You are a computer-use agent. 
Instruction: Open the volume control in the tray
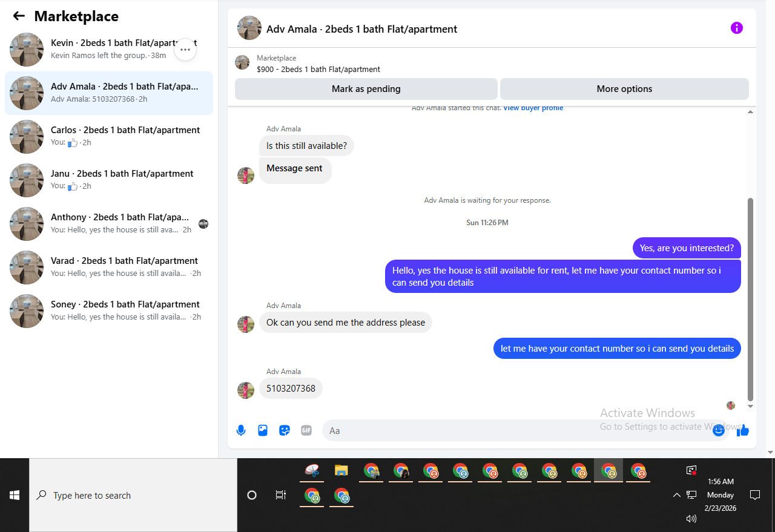tap(691, 519)
